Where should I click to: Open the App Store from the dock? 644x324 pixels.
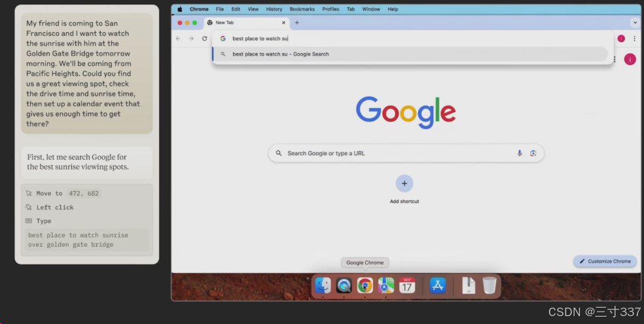click(438, 285)
